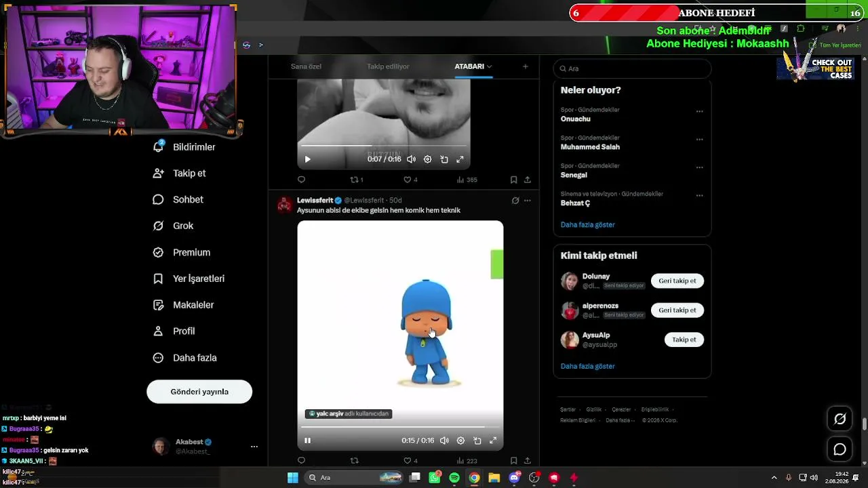The image size is (868, 488).
Task: Mute the Pocoyo video audio
Action: (x=444, y=441)
